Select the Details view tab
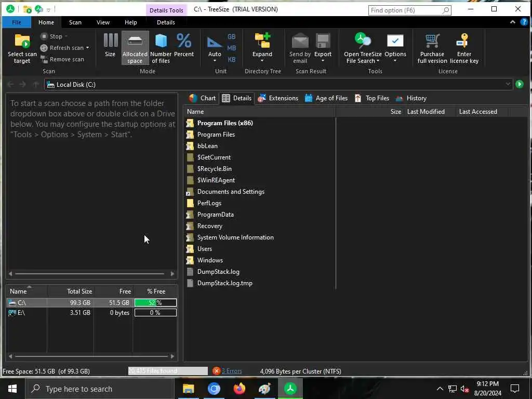The height and width of the screenshot is (399, 532). coord(236,98)
